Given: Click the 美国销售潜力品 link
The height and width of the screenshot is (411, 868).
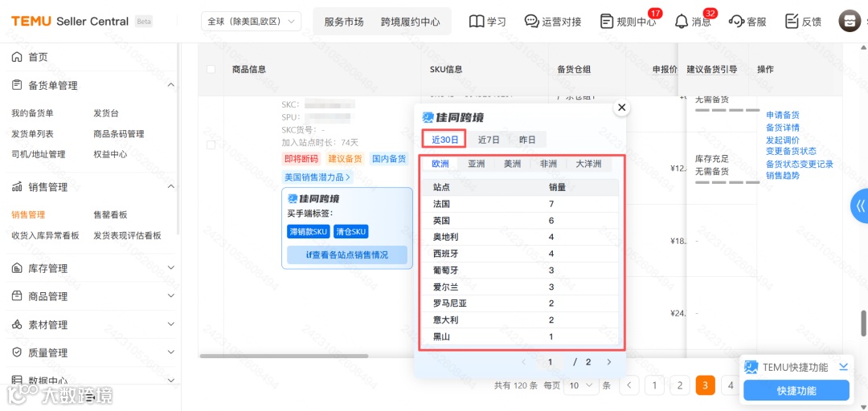Looking at the screenshot, I should click(317, 177).
